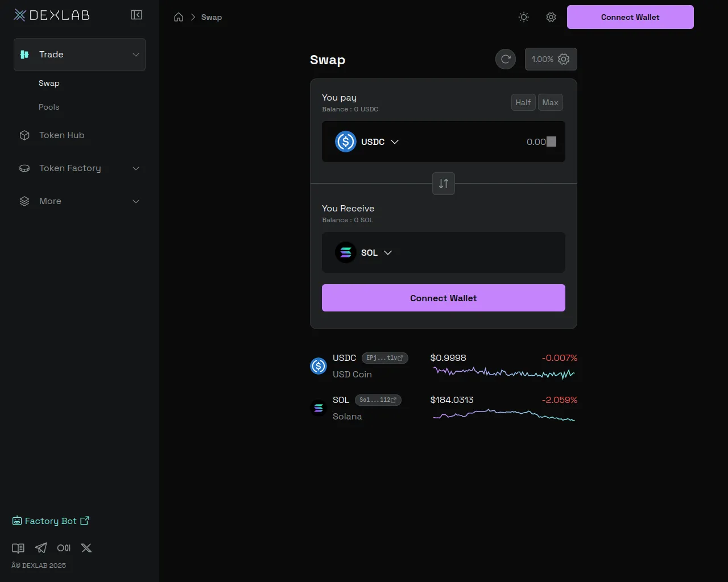The image size is (728, 582).
Task: Click Swap breadcrumb text
Action: 212,17
